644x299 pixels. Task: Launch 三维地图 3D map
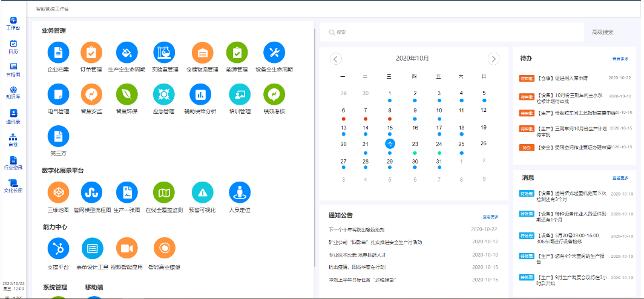58,192
